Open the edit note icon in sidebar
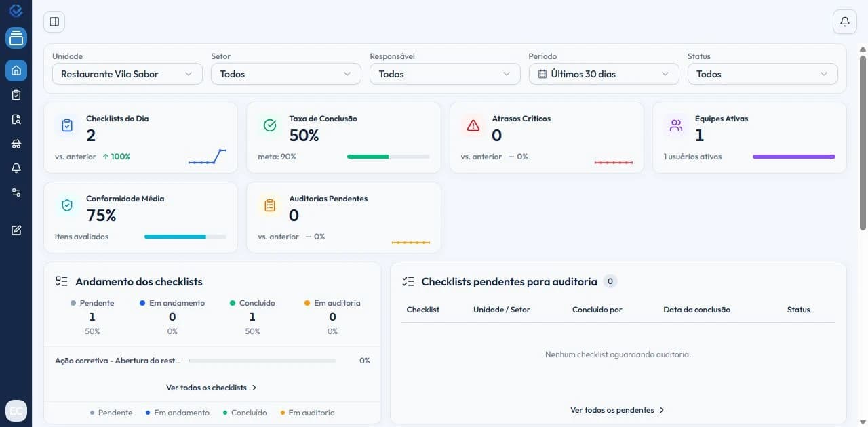 [16, 230]
